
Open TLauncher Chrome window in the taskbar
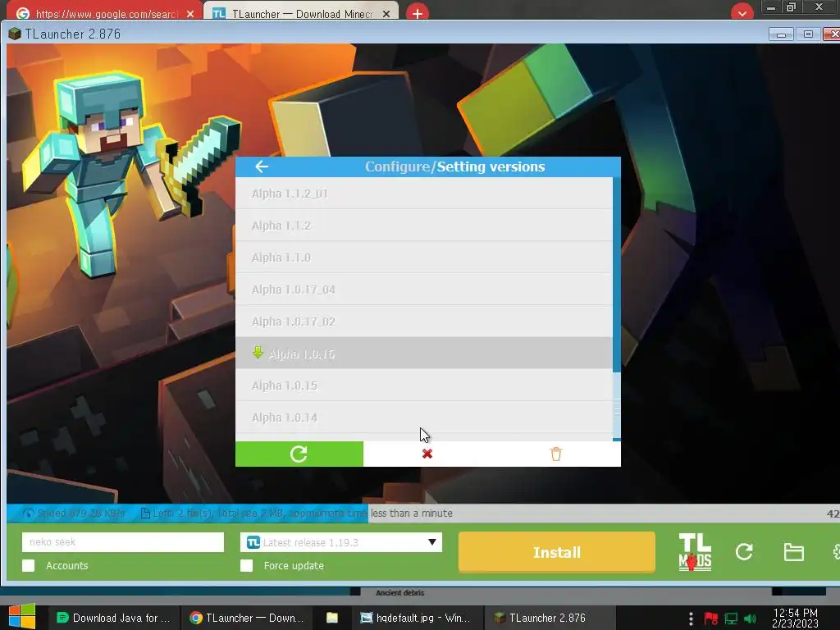pos(247,618)
